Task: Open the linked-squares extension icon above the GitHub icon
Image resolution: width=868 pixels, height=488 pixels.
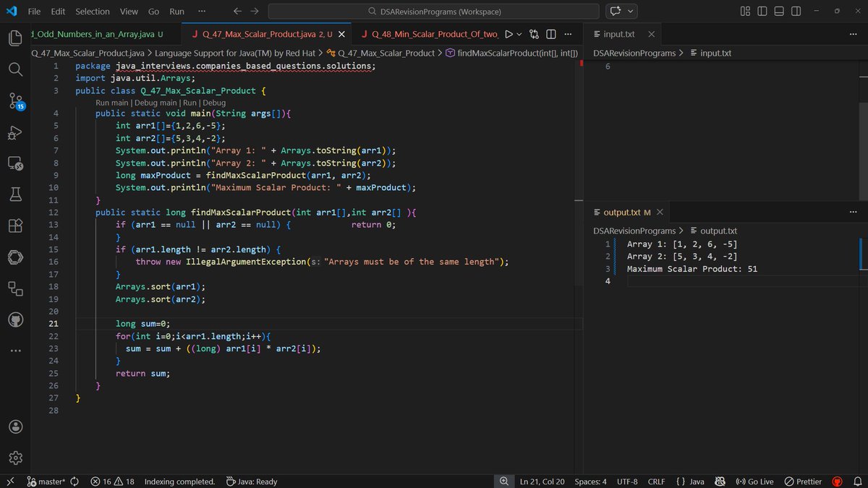Action: [x=16, y=288]
